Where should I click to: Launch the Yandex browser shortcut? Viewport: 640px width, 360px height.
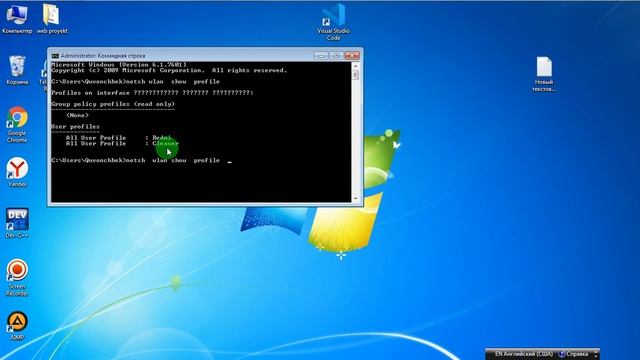[x=17, y=172]
